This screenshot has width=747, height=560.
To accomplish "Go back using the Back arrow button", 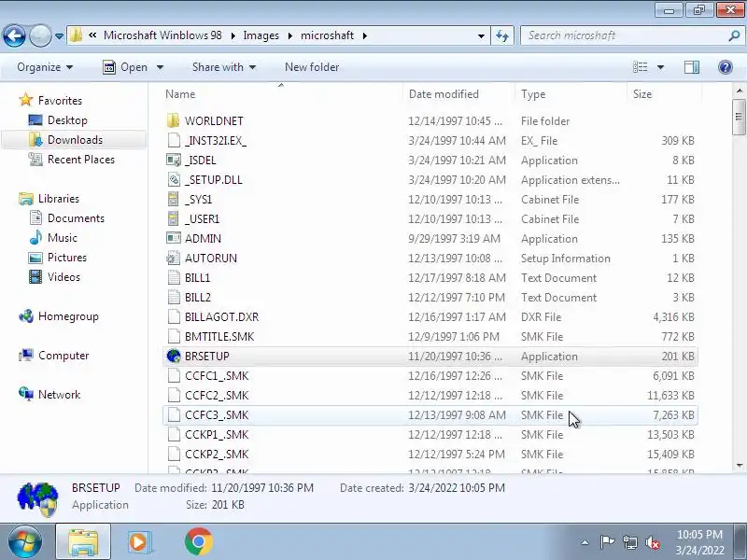I will [14, 35].
